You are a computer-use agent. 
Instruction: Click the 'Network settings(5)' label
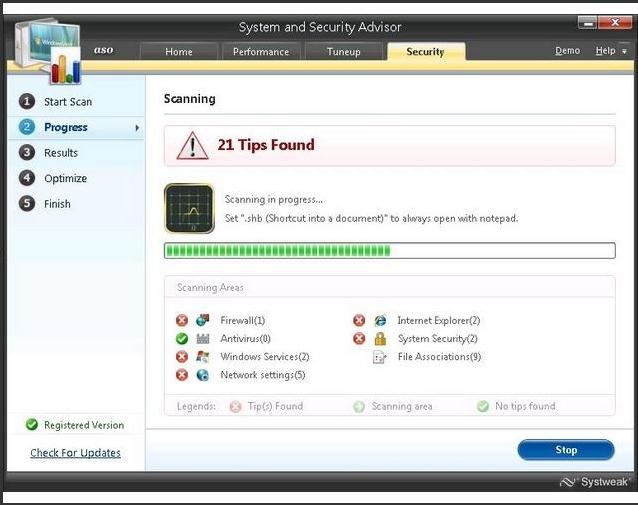pyautogui.click(x=263, y=375)
